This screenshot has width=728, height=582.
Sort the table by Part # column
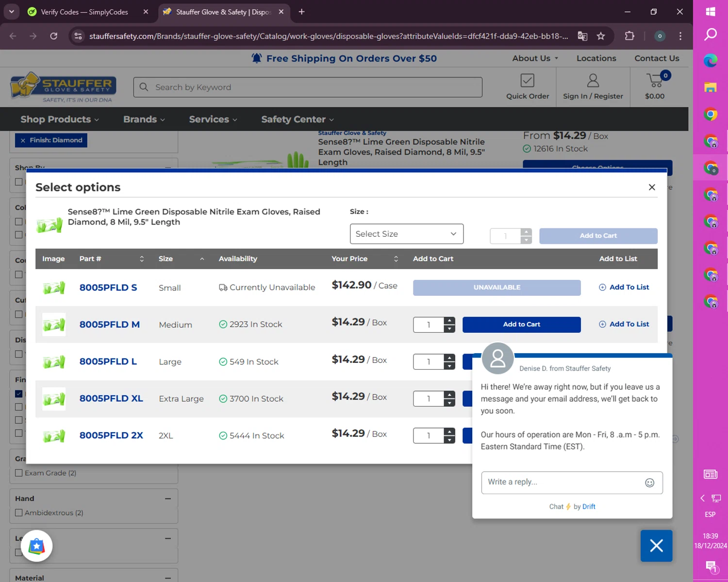(142, 259)
